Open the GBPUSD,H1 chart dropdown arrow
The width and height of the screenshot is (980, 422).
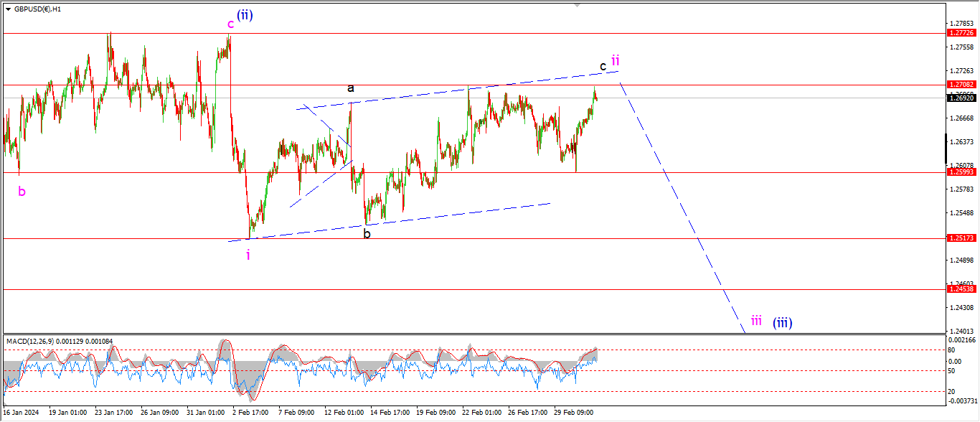click(x=8, y=9)
